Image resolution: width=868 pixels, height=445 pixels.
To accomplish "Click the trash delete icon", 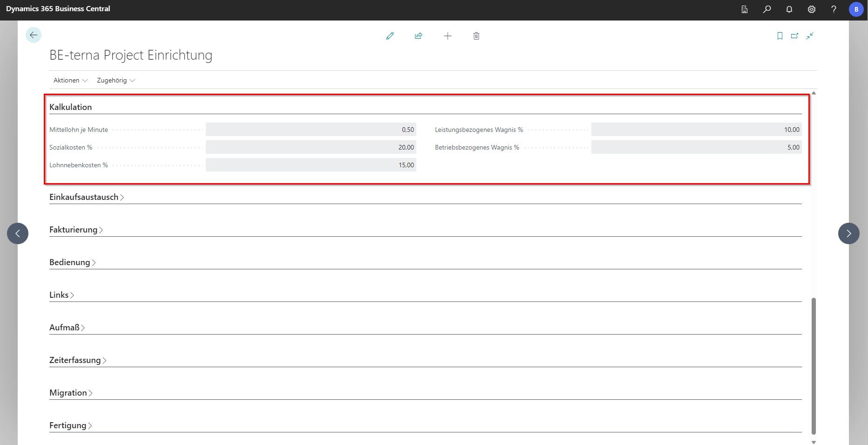I will pos(476,36).
